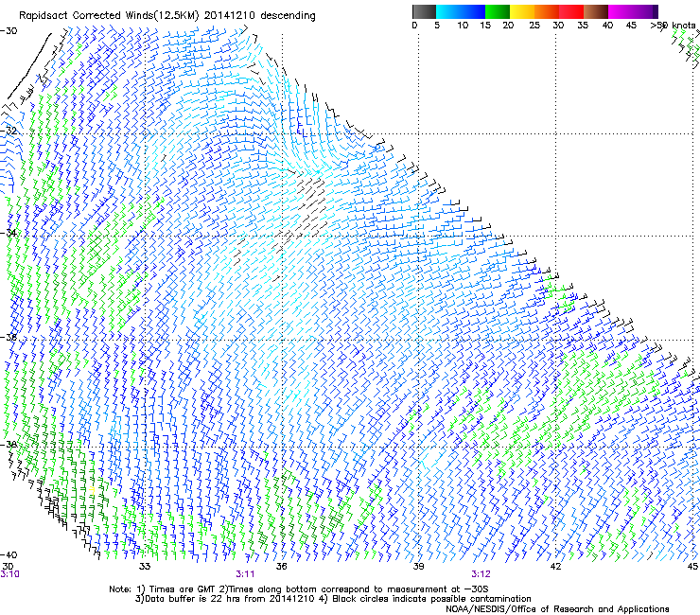Click the yellow 20-25 knots color swatch
This screenshot has width=700, height=615.
point(522,11)
